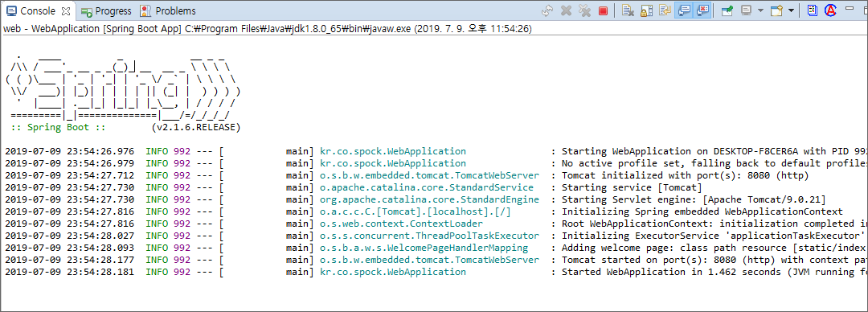Expand dropdown arrow beside Display Selected Console

760,10
